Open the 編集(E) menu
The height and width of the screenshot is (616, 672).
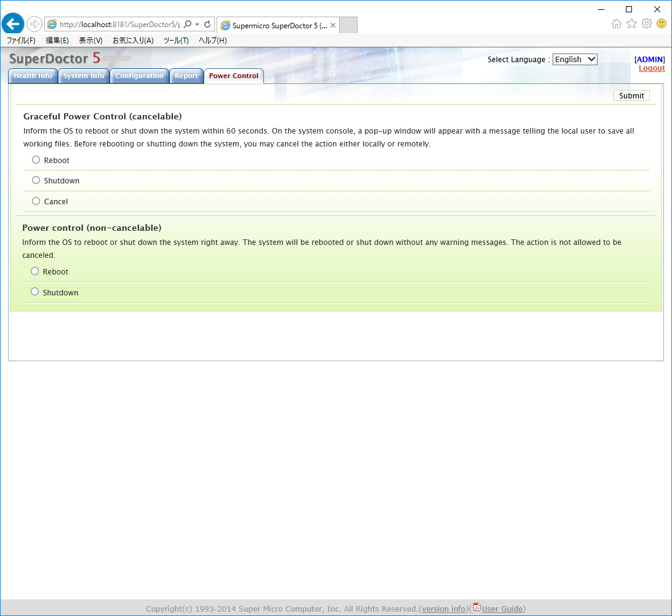coord(57,40)
